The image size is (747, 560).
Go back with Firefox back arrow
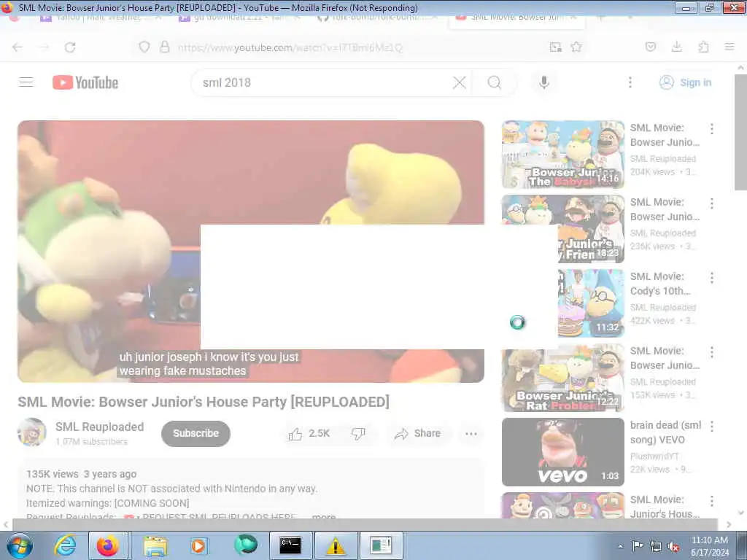pos(18,47)
